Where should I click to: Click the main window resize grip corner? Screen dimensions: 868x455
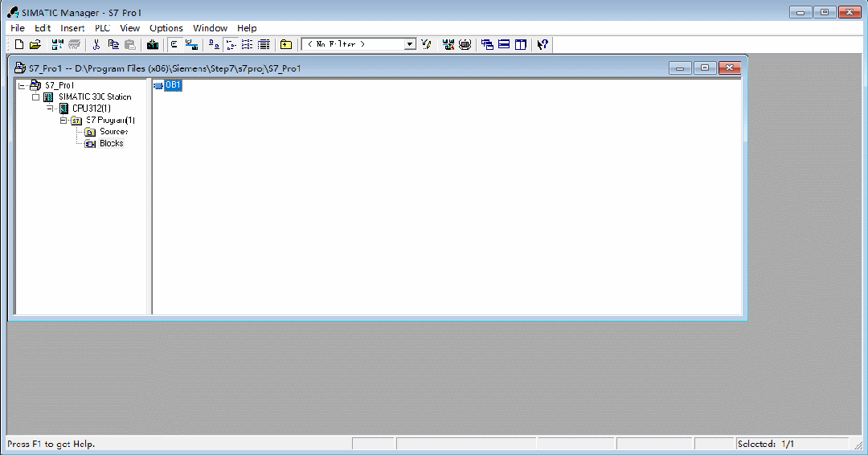point(858,445)
